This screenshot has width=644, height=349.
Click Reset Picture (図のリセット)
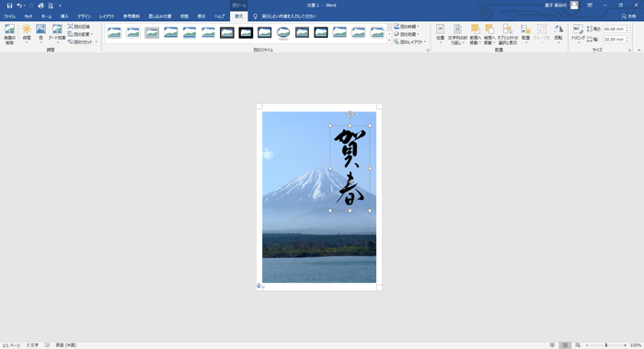tap(81, 42)
